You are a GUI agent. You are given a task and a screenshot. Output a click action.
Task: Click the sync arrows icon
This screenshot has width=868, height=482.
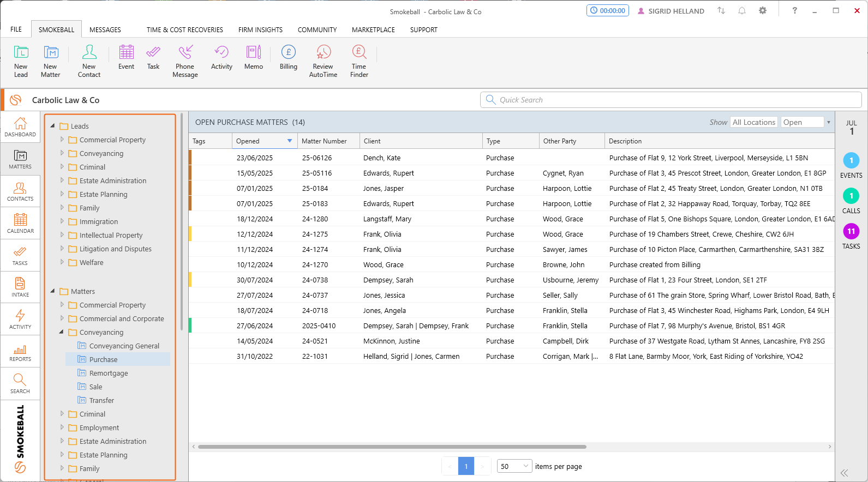[x=721, y=10]
